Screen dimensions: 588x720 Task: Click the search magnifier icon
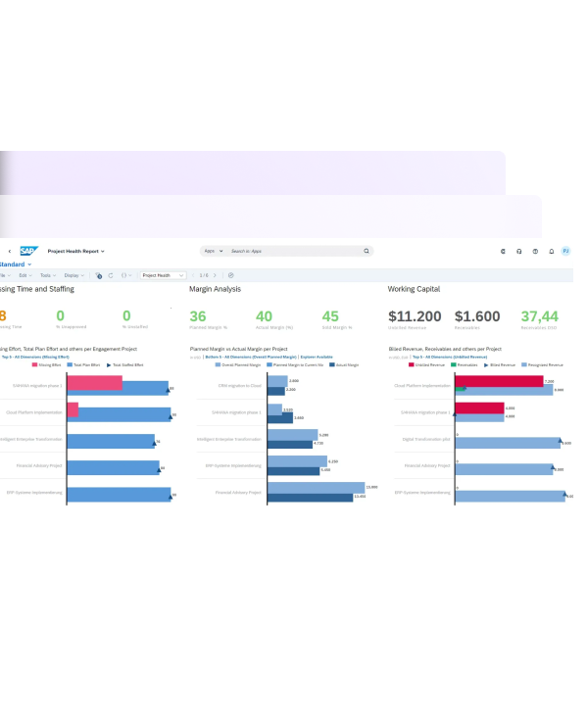pyautogui.click(x=367, y=251)
